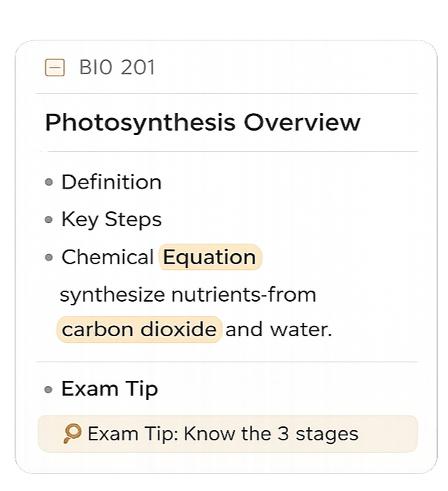Image resolution: width=448 pixels, height=491 pixels.
Task: Select the highlighted 'carbon dioxide' phrase
Action: (x=139, y=330)
